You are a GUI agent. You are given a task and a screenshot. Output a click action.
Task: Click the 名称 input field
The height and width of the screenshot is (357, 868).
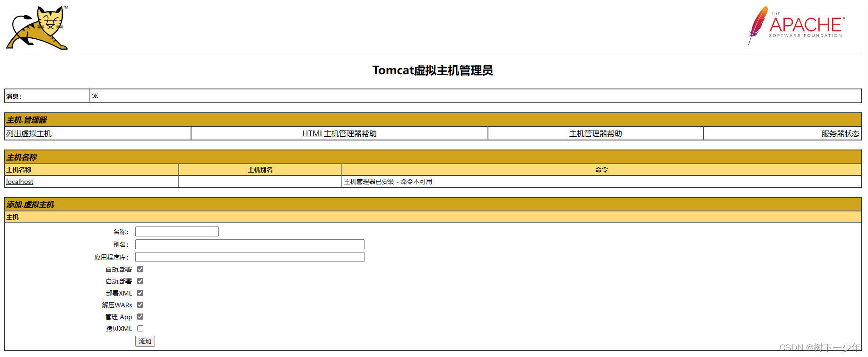click(x=177, y=231)
